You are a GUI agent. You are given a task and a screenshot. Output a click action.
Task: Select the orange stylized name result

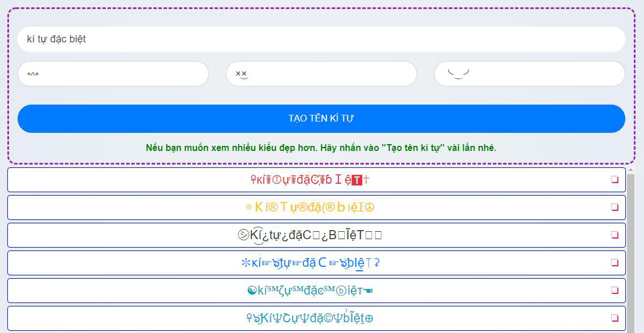point(310,207)
